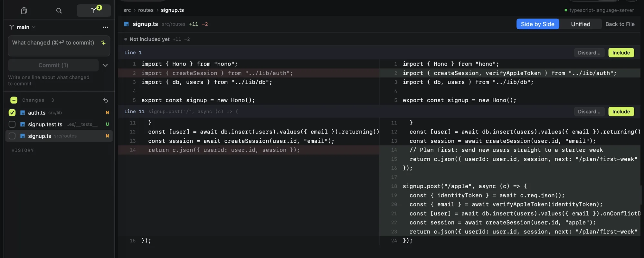Viewport: 644px width, 258px height.
Task: Check the signup.test.ts checkbox
Action: tap(12, 124)
